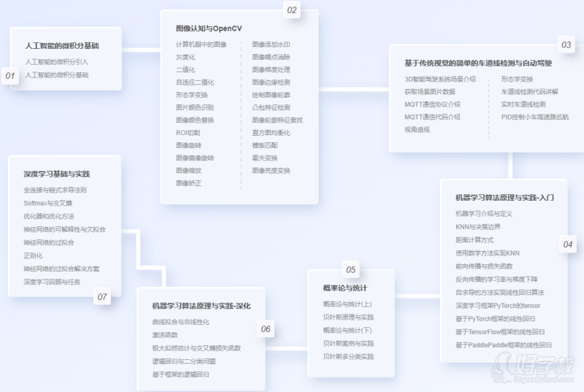The width and height of the screenshot is (584, 392).
Task: Click the 01 number badge
Action: tap(10, 76)
